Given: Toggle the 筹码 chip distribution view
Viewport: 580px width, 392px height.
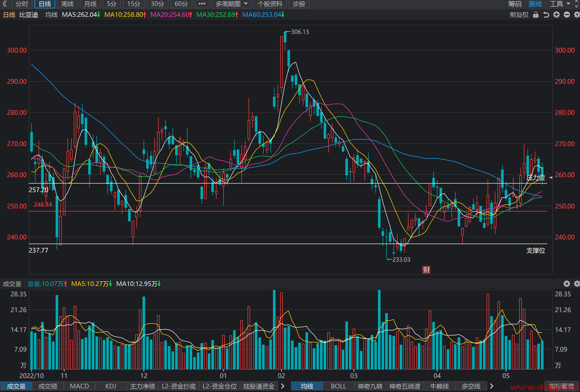Looking at the screenshot, I should 515,4.
